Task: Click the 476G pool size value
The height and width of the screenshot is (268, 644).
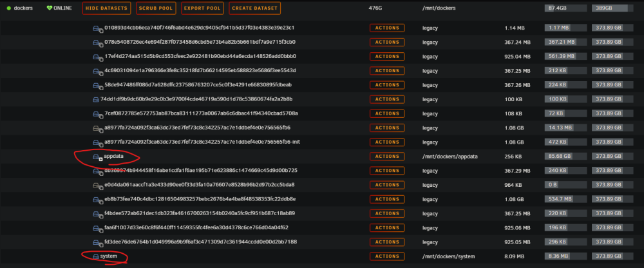Action: pyautogui.click(x=375, y=8)
